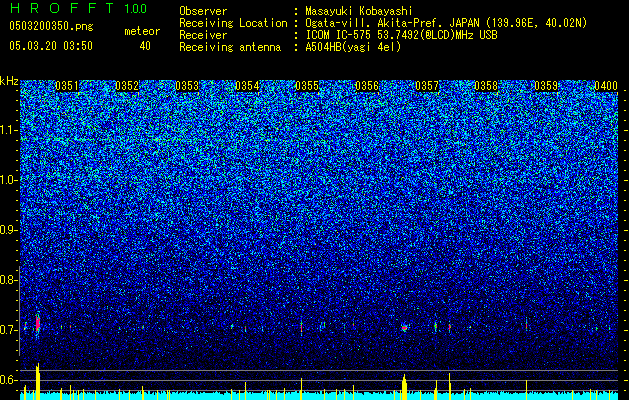Click the HROFFT 1.0.0 title text
629x400 pixels.
[78, 8]
